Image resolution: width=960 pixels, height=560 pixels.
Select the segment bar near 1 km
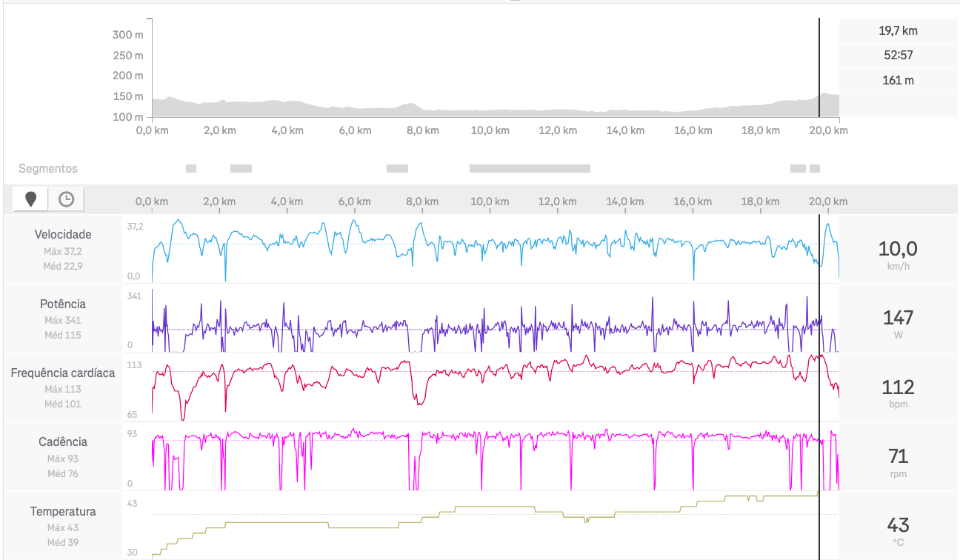point(191,169)
